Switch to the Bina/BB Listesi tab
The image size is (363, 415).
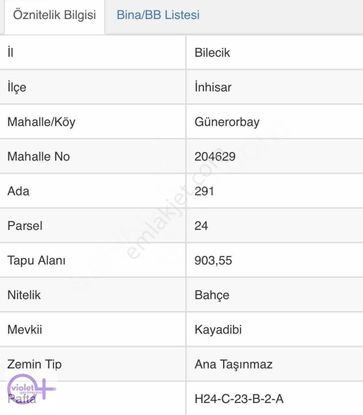[158, 15]
